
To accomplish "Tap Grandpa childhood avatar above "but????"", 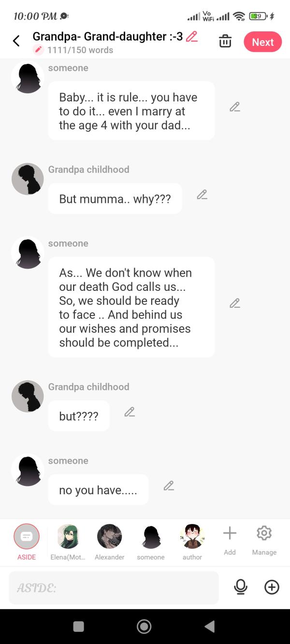I will tap(28, 396).
